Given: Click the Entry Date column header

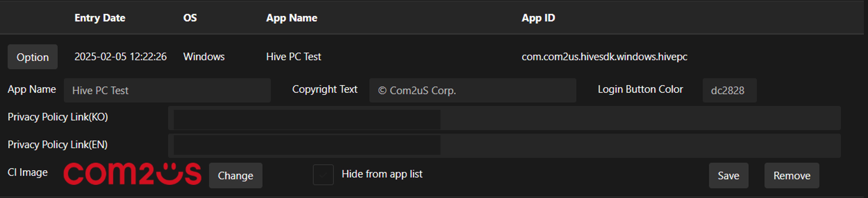Looking at the screenshot, I should coord(100,18).
